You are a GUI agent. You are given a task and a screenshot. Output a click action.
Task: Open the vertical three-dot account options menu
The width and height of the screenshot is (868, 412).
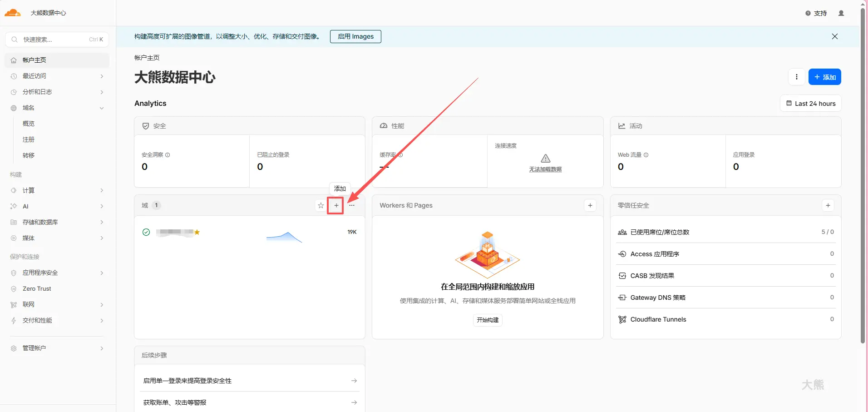tap(796, 77)
